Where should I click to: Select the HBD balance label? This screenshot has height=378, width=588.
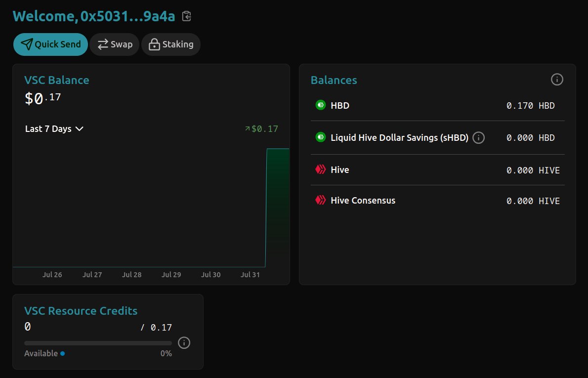click(x=340, y=105)
